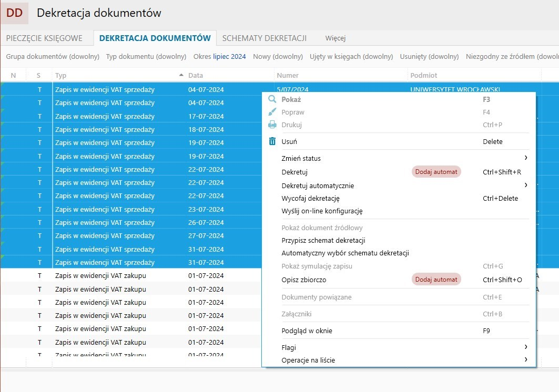Expand Operacje na liście submenu
Screen dimensions: 559x392
[525, 360]
